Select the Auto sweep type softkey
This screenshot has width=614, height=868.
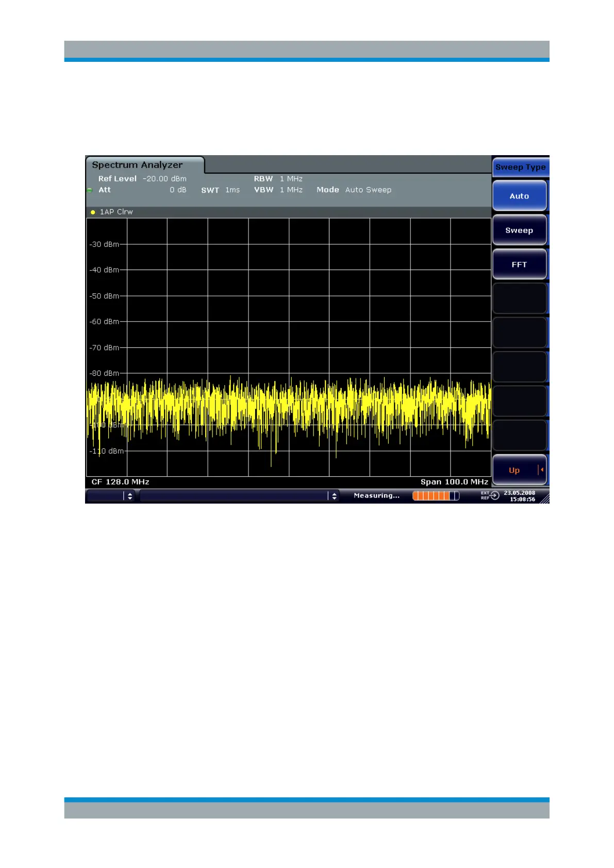[x=519, y=196]
